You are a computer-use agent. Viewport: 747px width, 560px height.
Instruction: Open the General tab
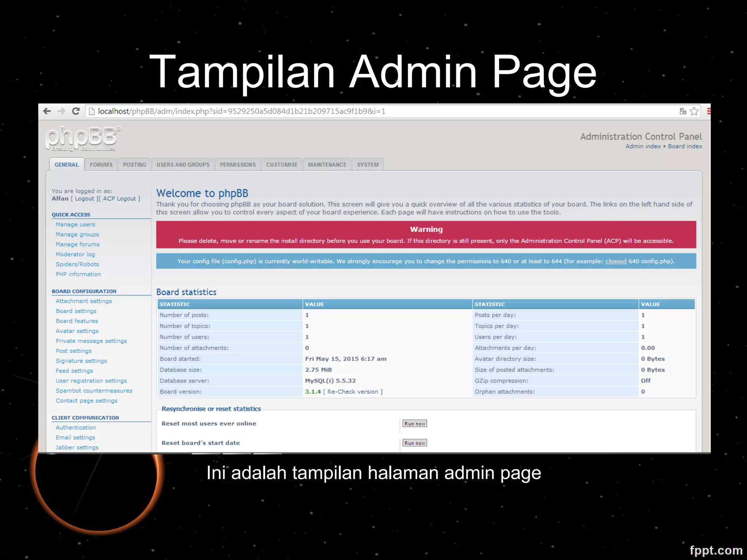[x=67, y=164]
